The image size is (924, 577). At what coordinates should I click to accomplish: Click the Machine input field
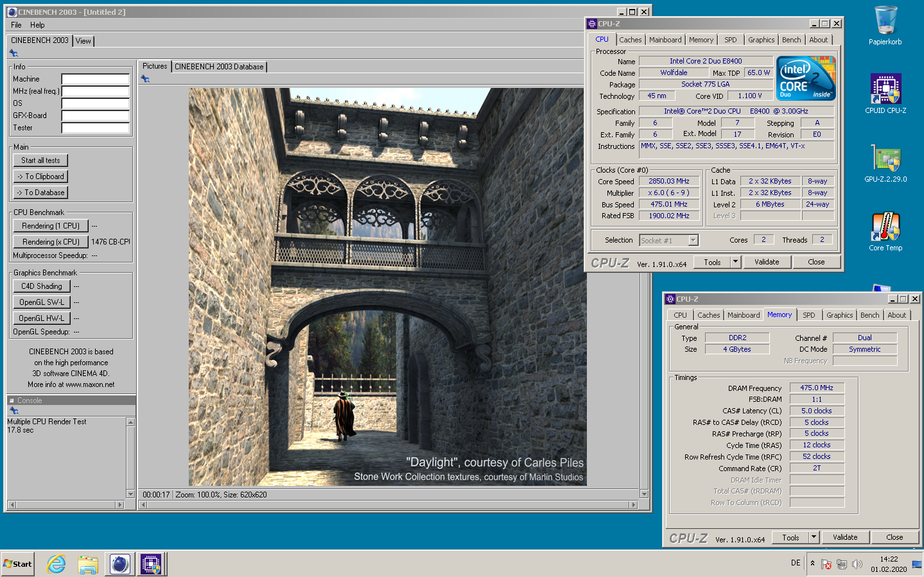coord(96,79)
